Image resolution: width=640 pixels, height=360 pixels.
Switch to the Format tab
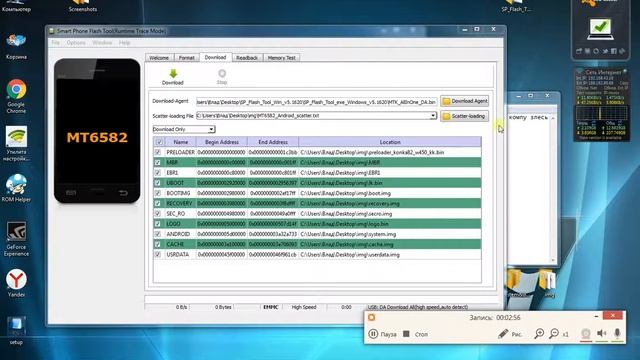[187, 58]
